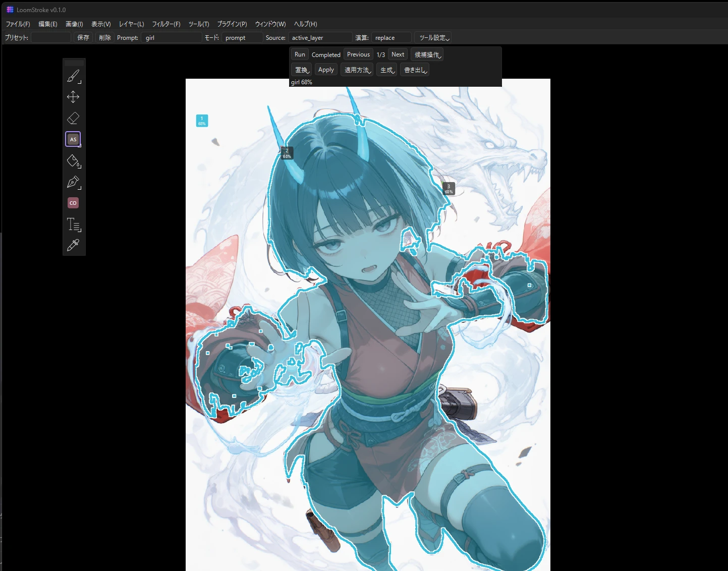Select the Paint Bucket fill tool
Screen dimensions: 728x571
pyautogui.click(x=74, y=161)
